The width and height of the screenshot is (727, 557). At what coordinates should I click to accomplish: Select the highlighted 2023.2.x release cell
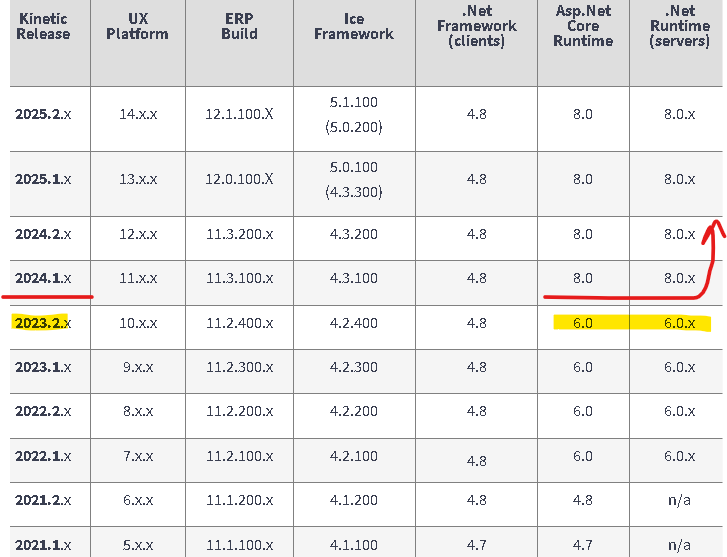coord(43,324)
